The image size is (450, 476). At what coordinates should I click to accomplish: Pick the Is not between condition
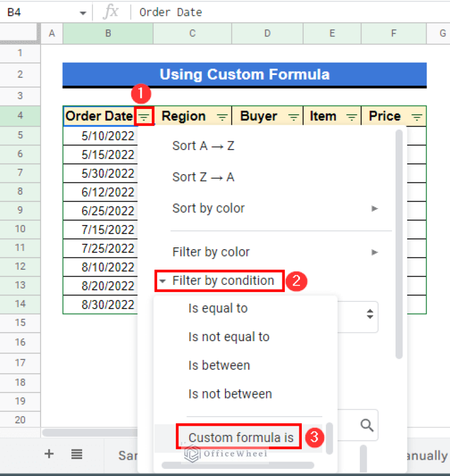230,394
